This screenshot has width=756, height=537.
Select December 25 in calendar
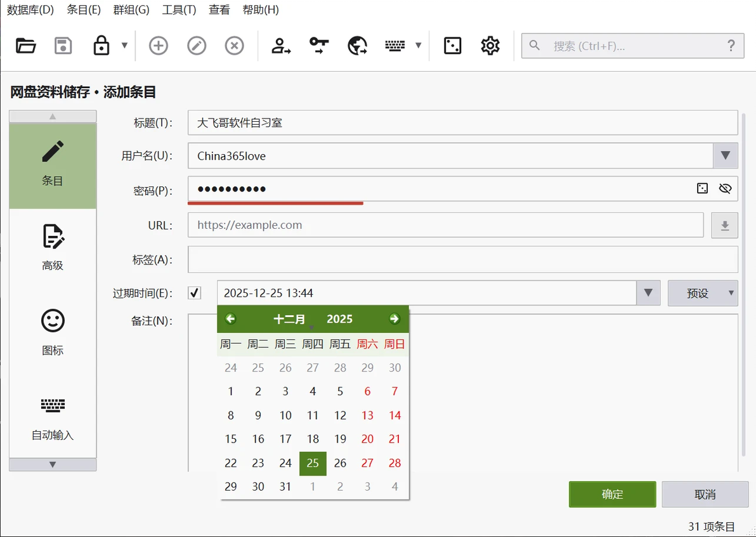point(313,463)
